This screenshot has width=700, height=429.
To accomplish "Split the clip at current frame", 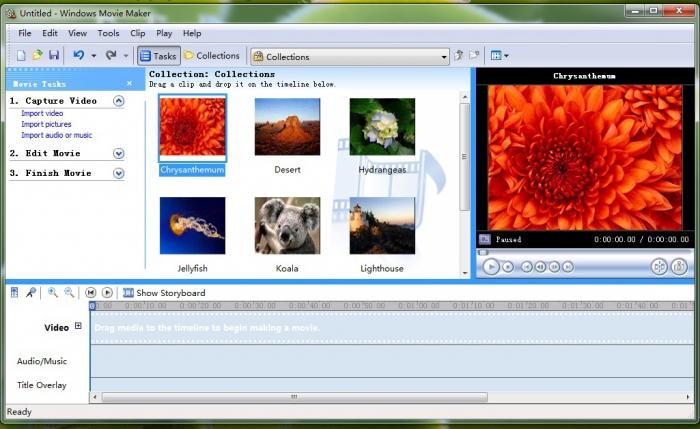I will [x=659, y=267].
